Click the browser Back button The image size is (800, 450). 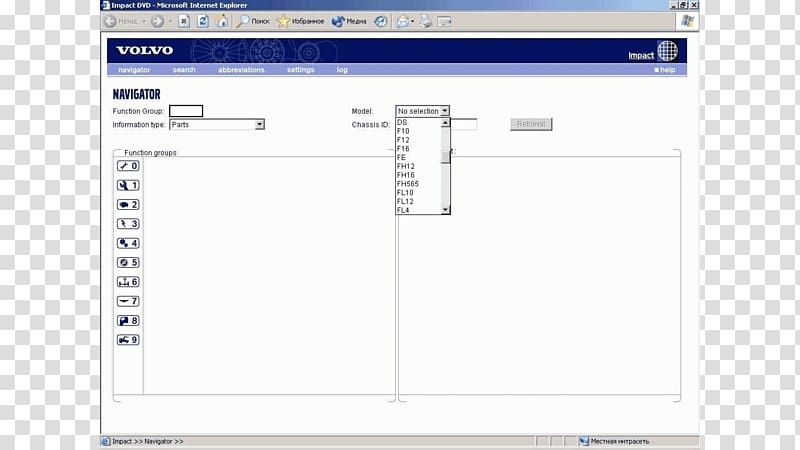(x=121, y=21)
